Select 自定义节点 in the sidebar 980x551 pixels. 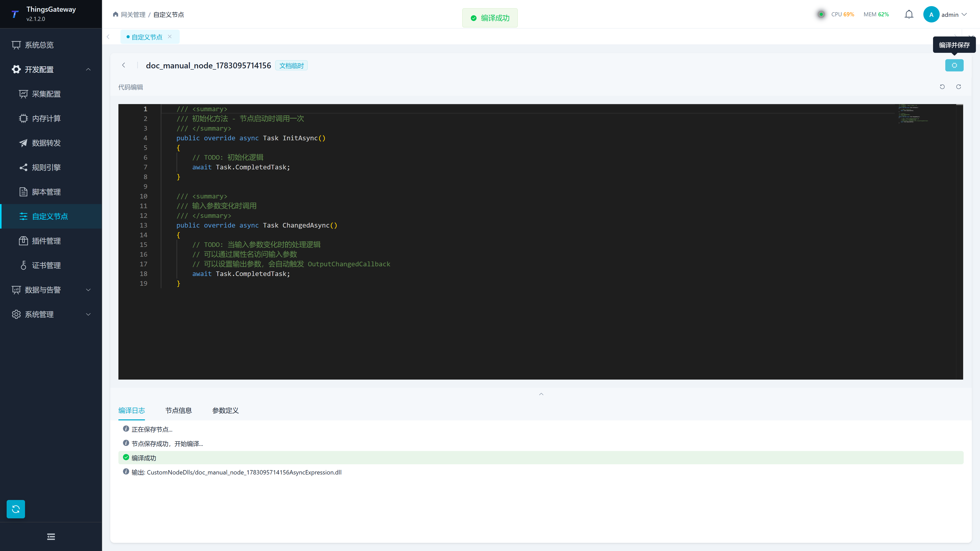[x=51, y=216]
